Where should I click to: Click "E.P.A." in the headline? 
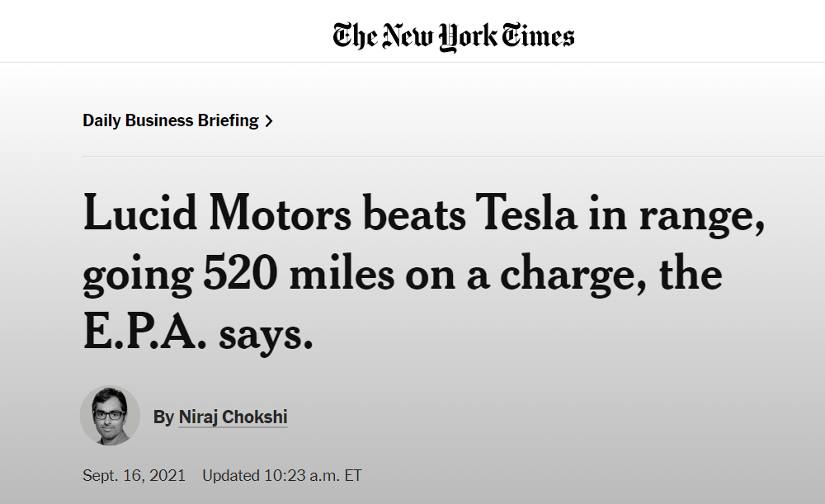tap(144, 332)
